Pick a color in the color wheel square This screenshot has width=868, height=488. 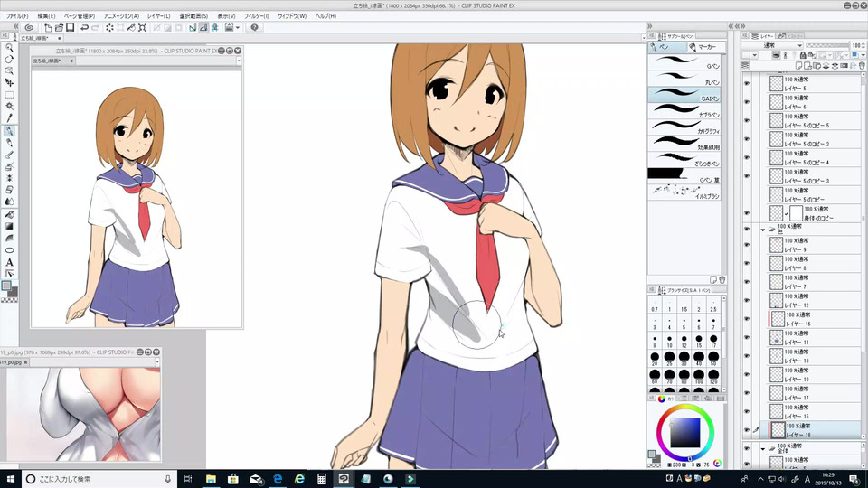tap(685, 433)
